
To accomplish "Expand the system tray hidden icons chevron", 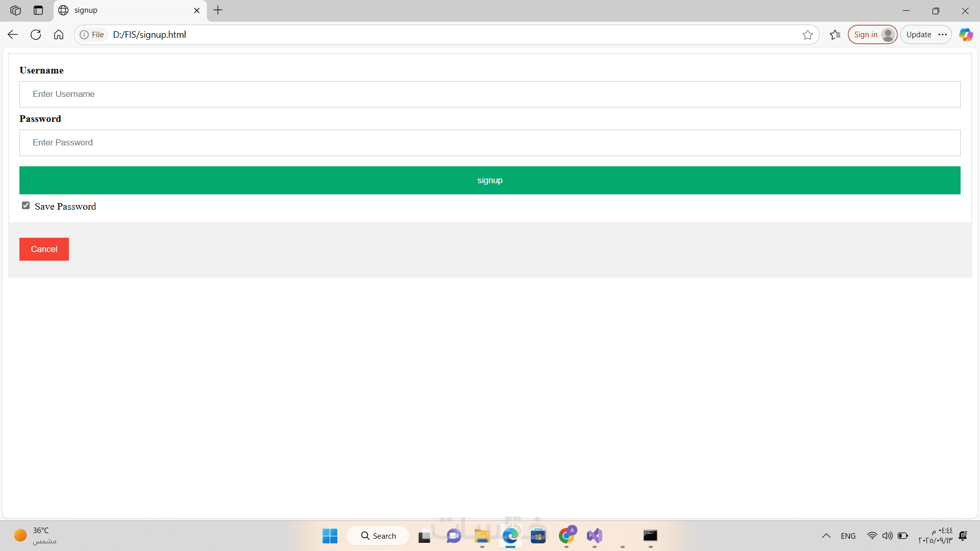I will tap(826, 536).
